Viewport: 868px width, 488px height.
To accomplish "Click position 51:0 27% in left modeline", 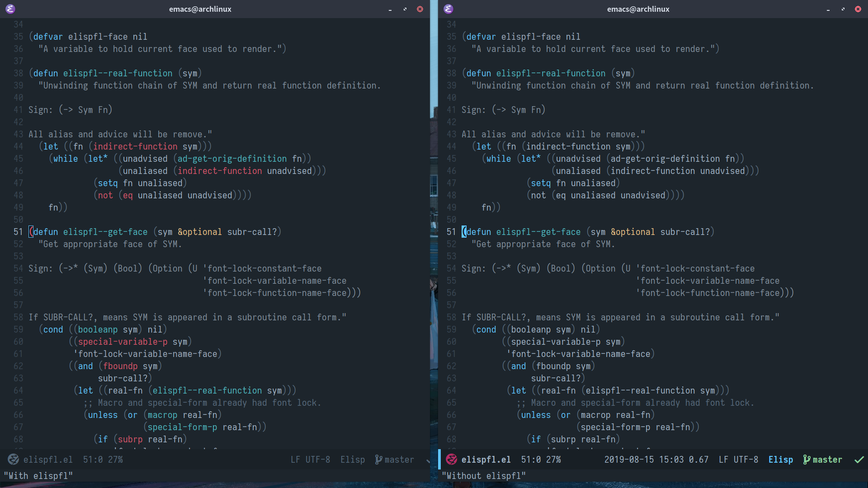I will (x=103, y=460).
